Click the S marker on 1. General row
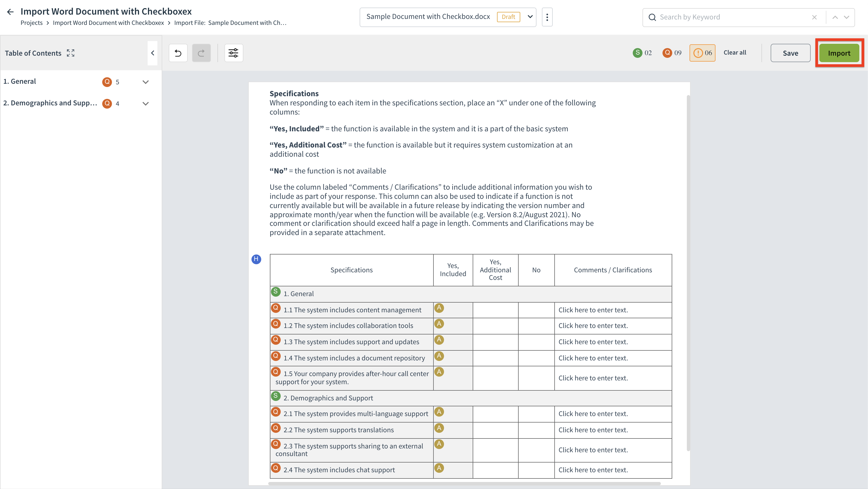Viewport: 868px width, 489px height. click(276, 292)
